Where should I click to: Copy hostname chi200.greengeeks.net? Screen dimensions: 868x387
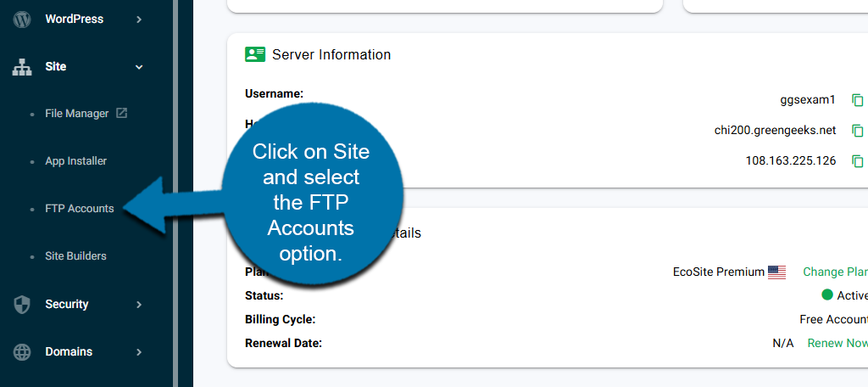857,131
